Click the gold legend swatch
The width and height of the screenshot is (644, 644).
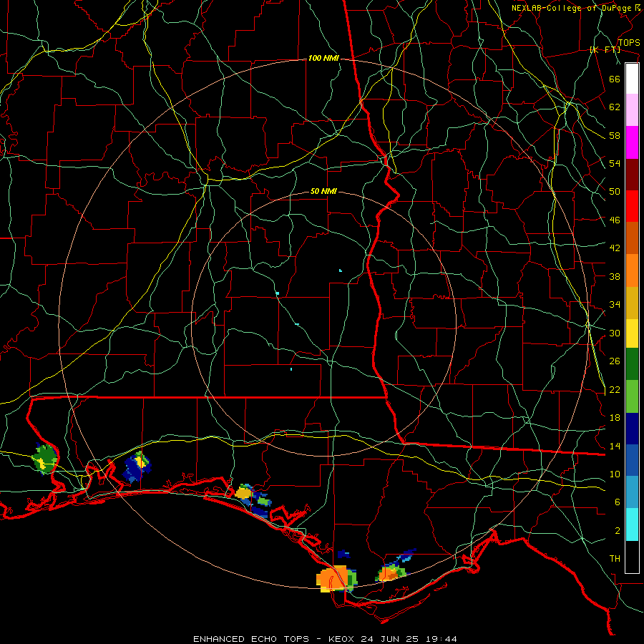[x=632, y=303]
